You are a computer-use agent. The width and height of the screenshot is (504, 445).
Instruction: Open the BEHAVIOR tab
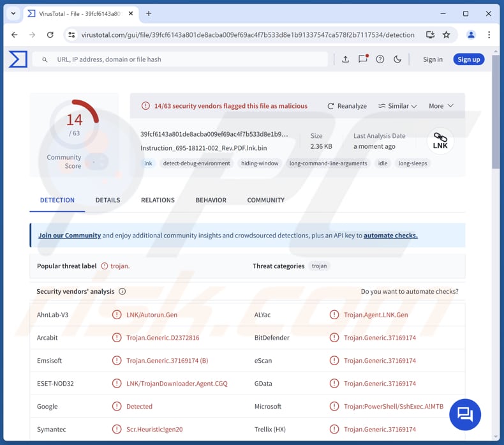tap(211, 200)
